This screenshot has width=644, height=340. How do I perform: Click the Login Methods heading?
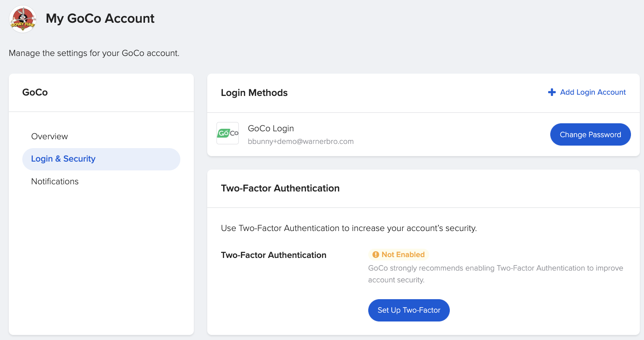[x=254, y=93]
